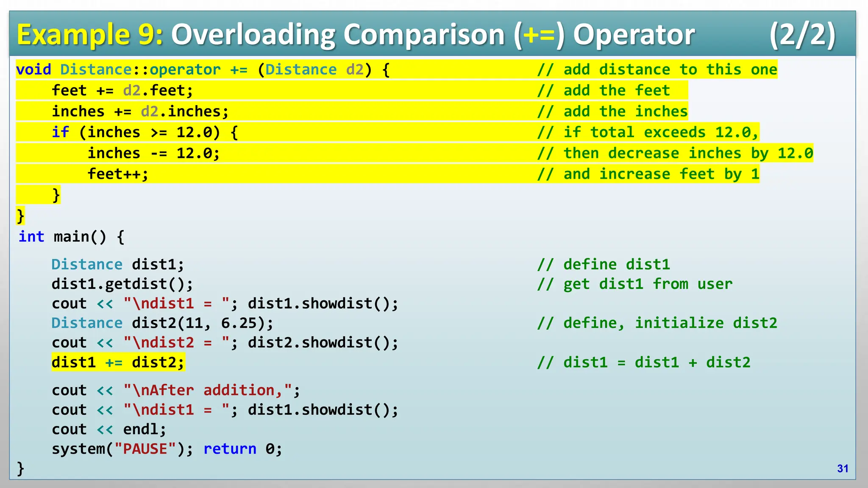Click the 'inches -= 12.0;' statement
868x488 pixels.
[153, 153]
